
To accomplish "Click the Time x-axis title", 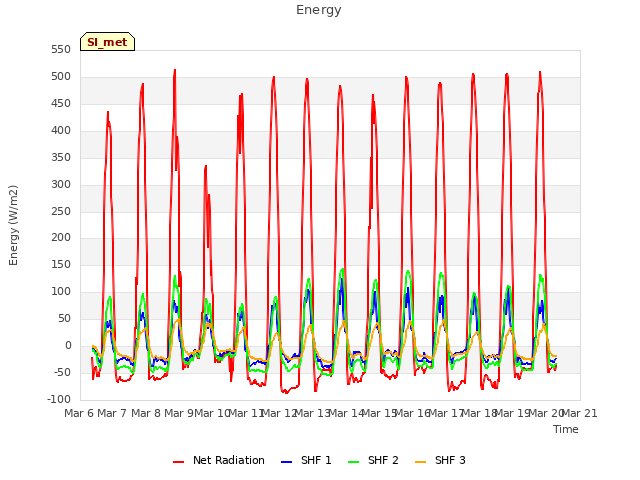I will point(565,429).
